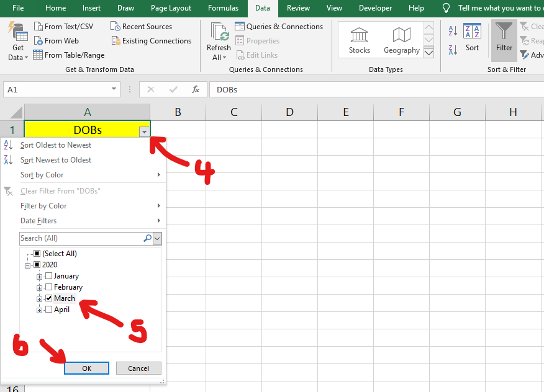
Task: Select the Geography data type
Action: (x=401, y=40)
